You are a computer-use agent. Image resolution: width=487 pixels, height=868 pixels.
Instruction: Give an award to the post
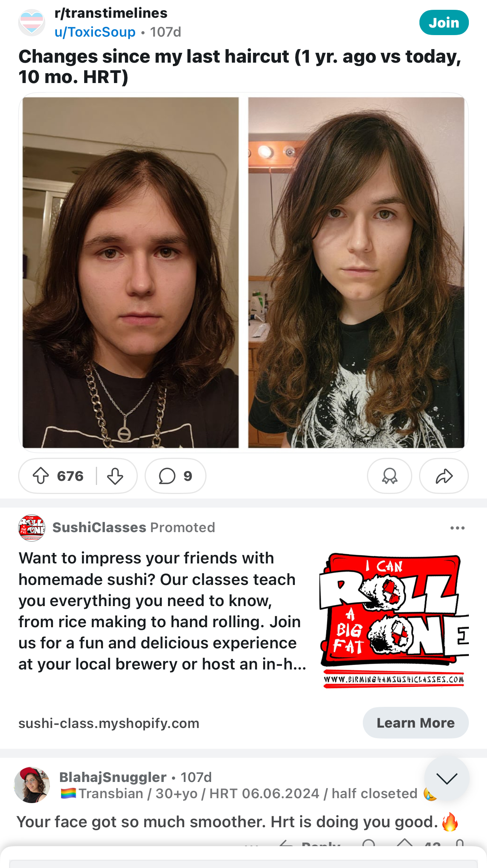pos(390,476)
